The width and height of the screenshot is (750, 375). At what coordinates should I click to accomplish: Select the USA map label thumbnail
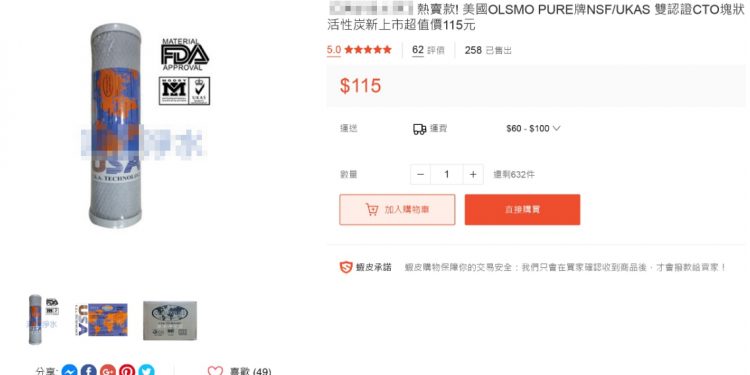101,320
